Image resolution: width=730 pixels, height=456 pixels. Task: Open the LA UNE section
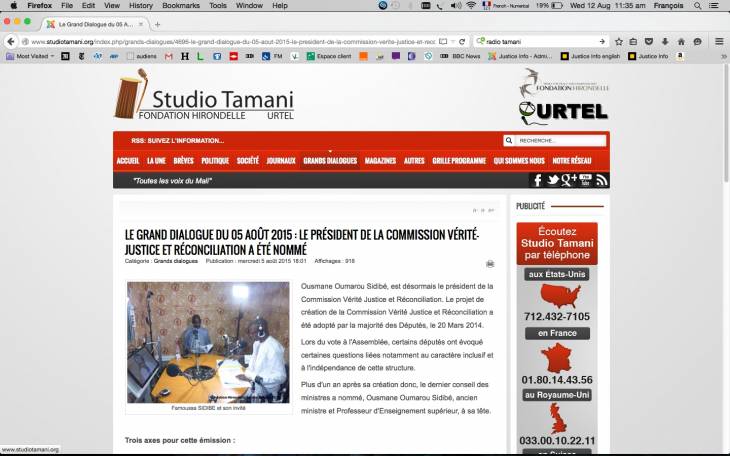point(156,161)
